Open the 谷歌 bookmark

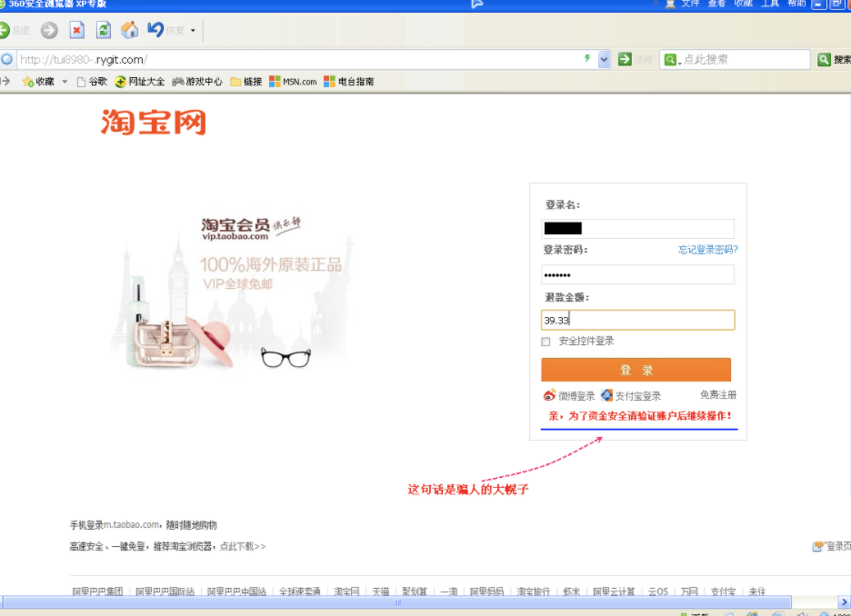point(92,82)
